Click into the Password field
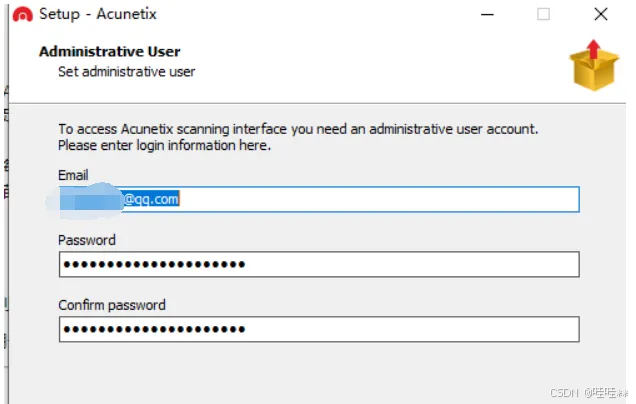Viewport: 636px width, 404px height. coord(319,264)
